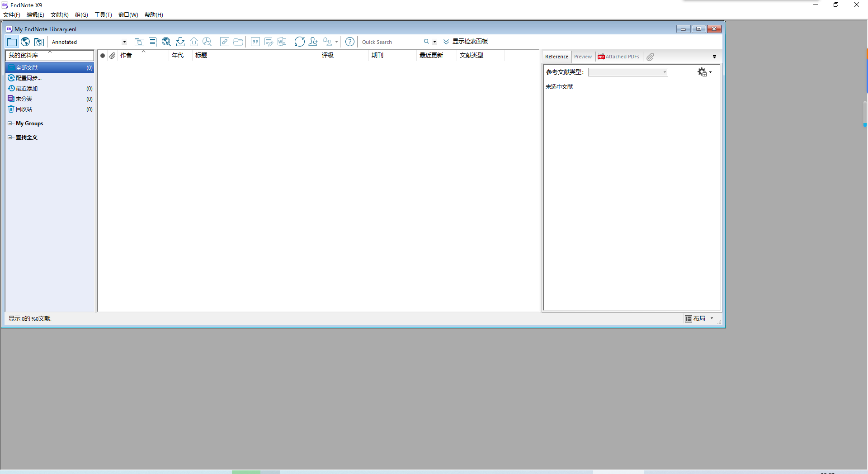Select 回收站 in the sidebar
This screenshot has height=474, width=868.
[x=24, y=109]
